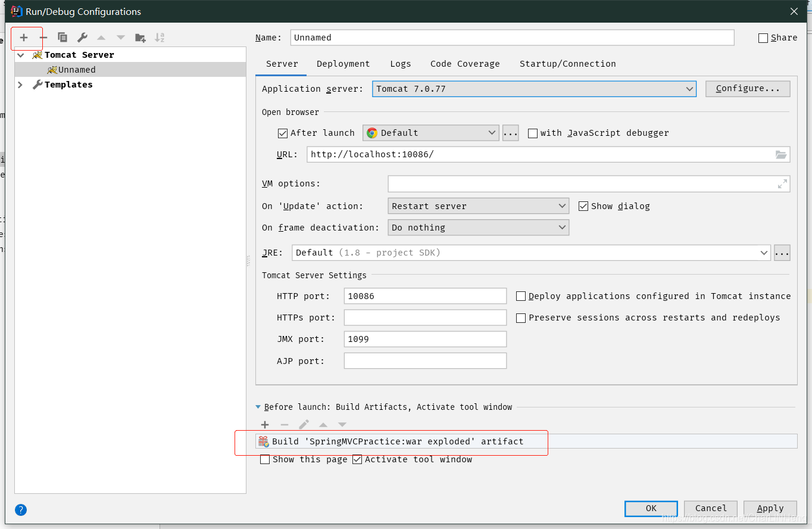Add a new run configuration
Image resolution: width=812 pixels, height=529 pixels.
24,38
